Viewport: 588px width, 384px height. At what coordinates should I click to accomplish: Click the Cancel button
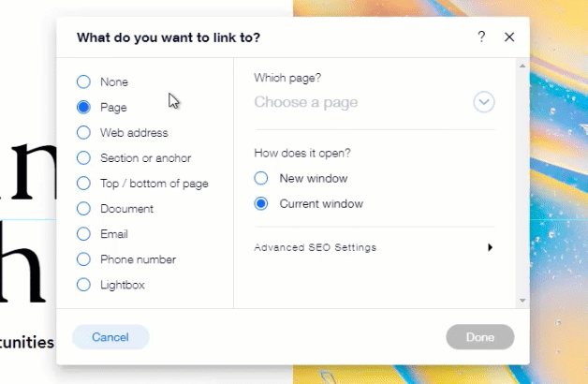(110, 337)
